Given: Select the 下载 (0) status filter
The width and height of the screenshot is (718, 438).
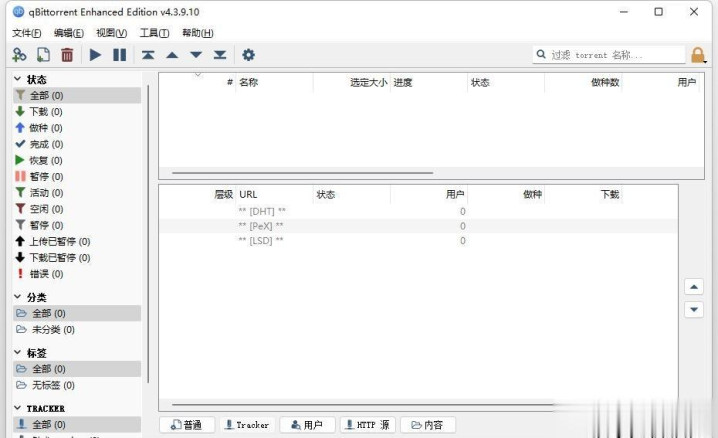Looking at the screenshot, I should coord(77,112).
